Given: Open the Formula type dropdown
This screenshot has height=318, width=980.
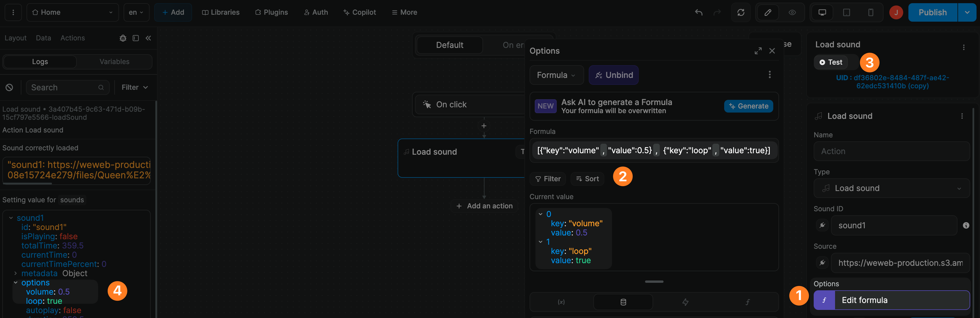Looking at the screenshot, I should [x=556, y=75].
